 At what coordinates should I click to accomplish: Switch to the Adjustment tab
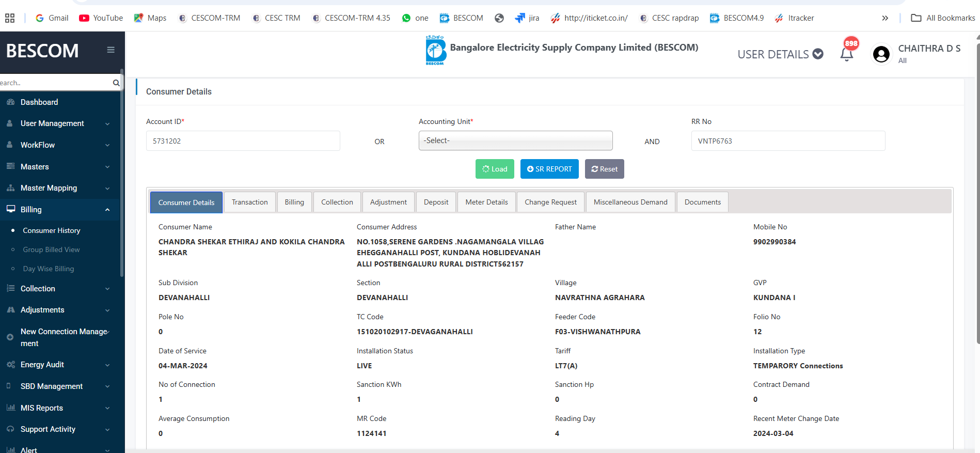tap(388, 202)
